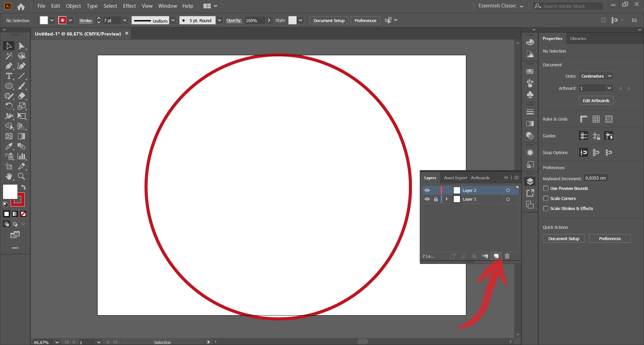Open Layers panel icon in the dock
644x345 pixels.
[x=530, y=182]
